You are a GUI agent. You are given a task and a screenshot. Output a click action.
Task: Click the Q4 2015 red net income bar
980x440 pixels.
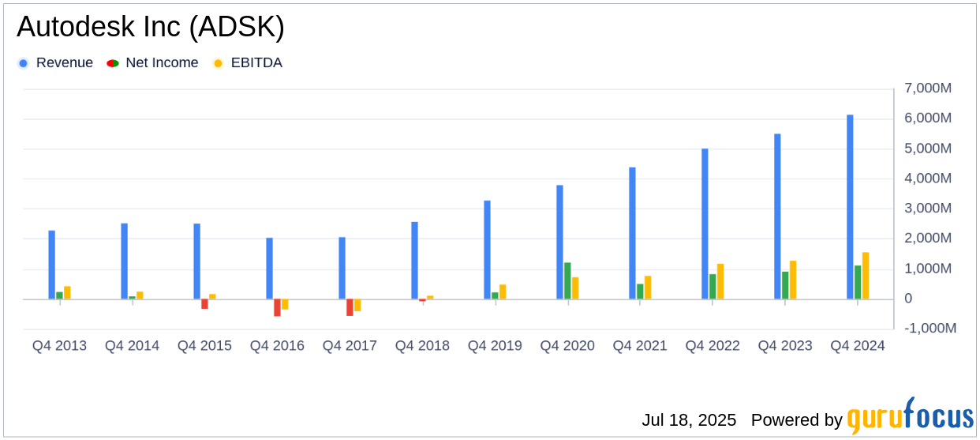(x=204, y=304)
